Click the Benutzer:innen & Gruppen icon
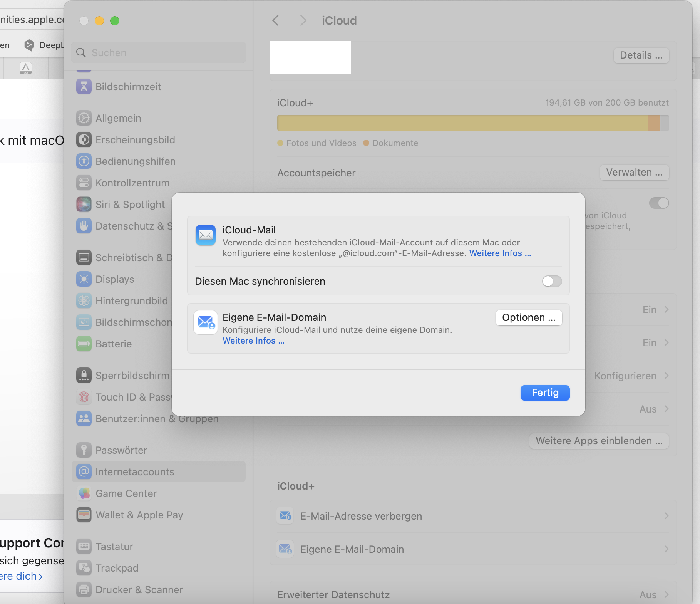The image size is (700, 604). pos(84,419)
